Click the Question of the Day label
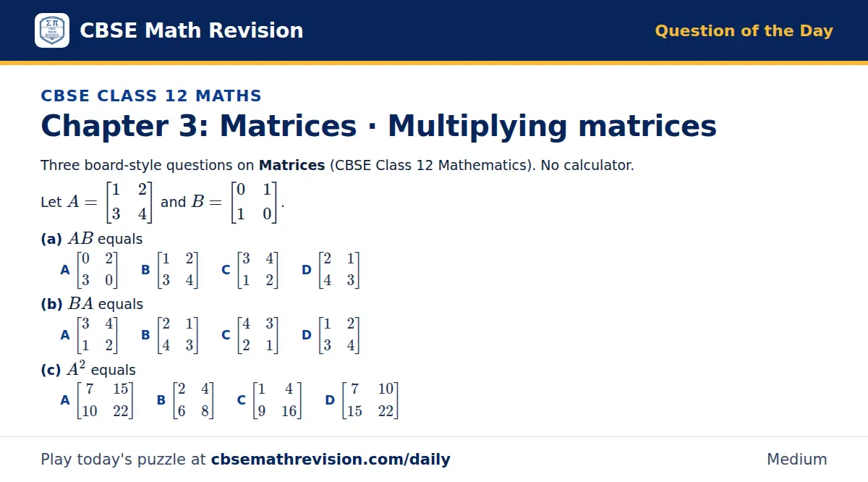The width and height of the screenshot is (868, 482). coord(744,30)
